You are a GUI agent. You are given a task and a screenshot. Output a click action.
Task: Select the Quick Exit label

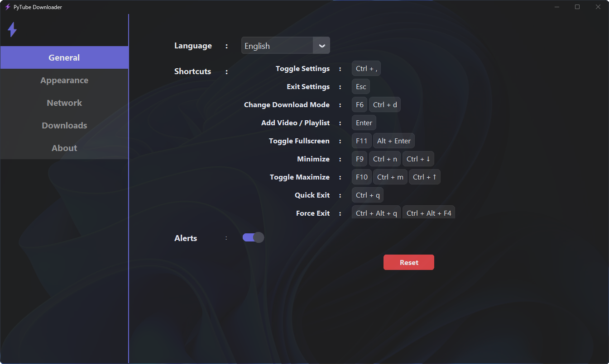pyautogui.click(x=312, y=195)
